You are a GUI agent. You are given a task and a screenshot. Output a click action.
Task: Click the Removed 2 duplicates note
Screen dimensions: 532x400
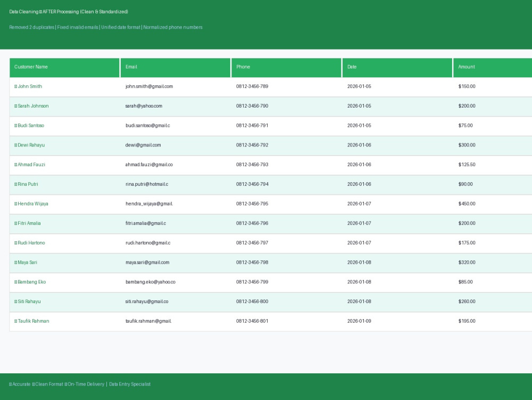click(x=32, y=28)
